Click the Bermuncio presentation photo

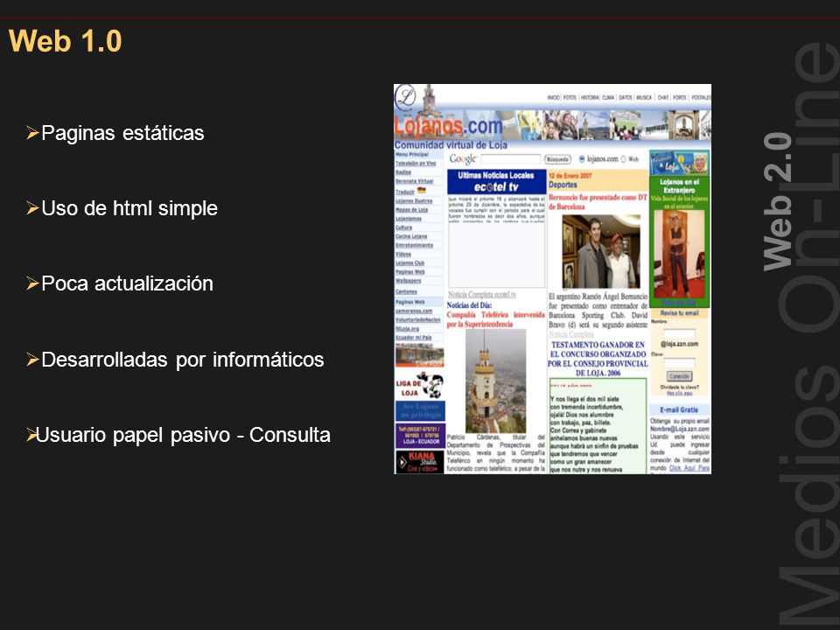(601, 252)
